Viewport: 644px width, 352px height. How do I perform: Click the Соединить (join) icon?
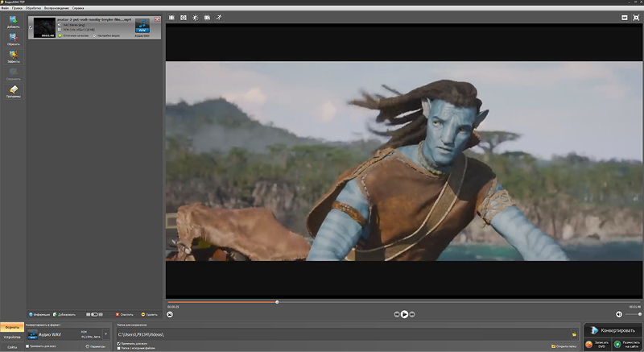pos(13,74)
